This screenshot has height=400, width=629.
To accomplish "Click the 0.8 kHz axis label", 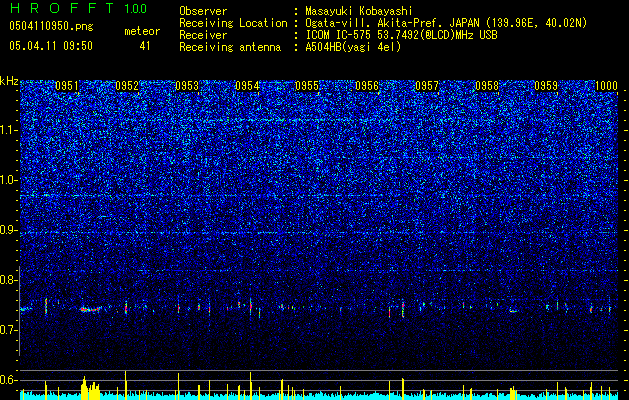I will tap(9, 280).
